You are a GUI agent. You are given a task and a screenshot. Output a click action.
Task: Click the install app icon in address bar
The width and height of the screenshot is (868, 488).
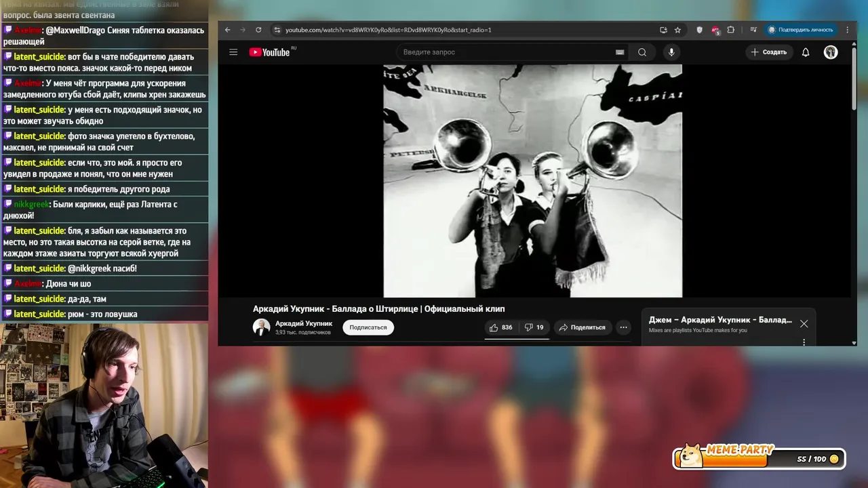tap(663, 30)
